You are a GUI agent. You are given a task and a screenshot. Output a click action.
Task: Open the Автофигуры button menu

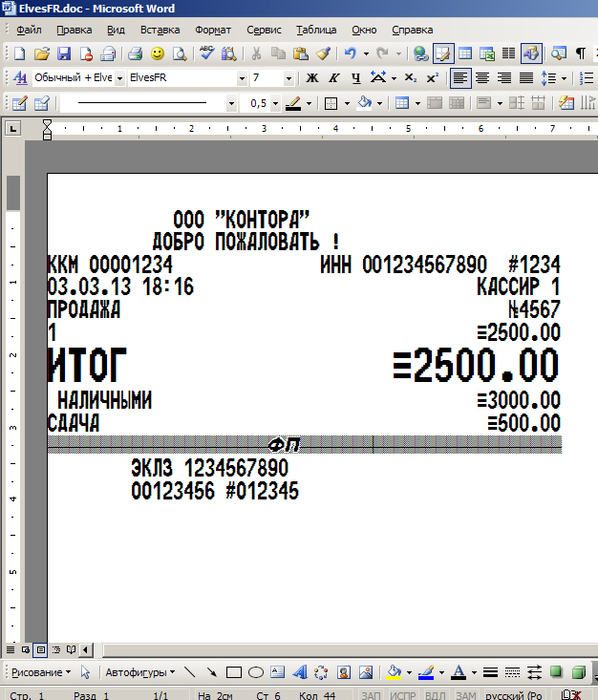(x=139, y=672)
